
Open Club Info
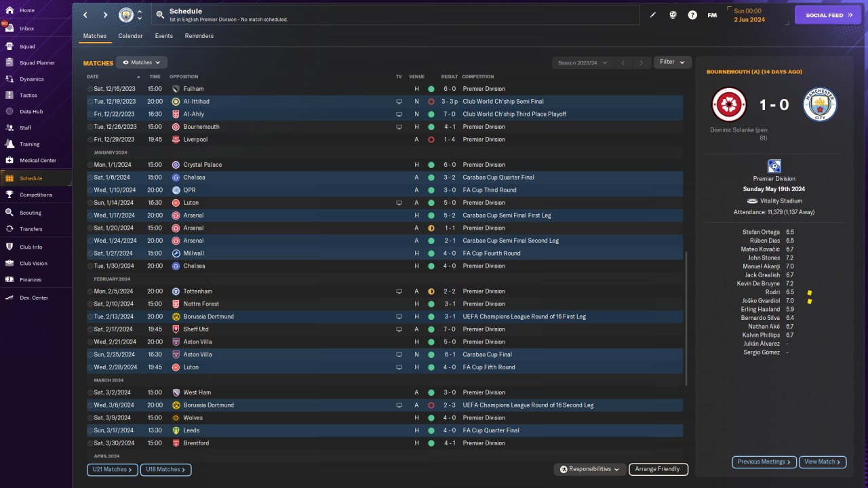[31, 247]
